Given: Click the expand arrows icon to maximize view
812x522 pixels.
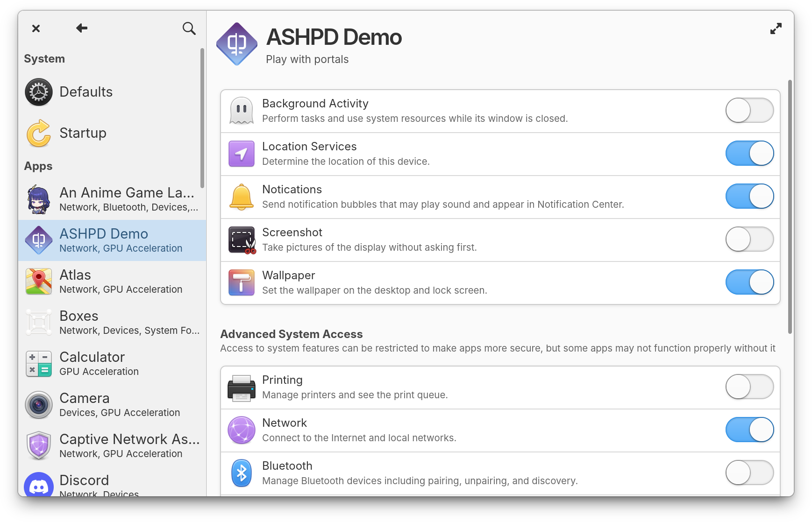Looking at the screenshot, I should [x=776, y=29].
